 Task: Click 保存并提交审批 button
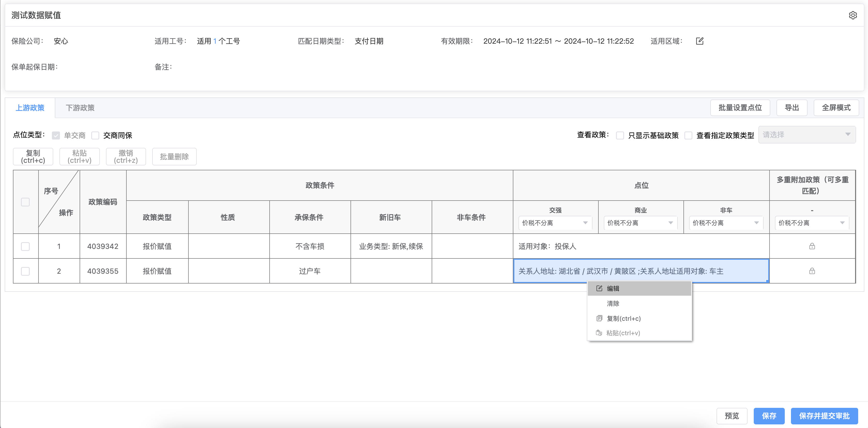[824, 416]
